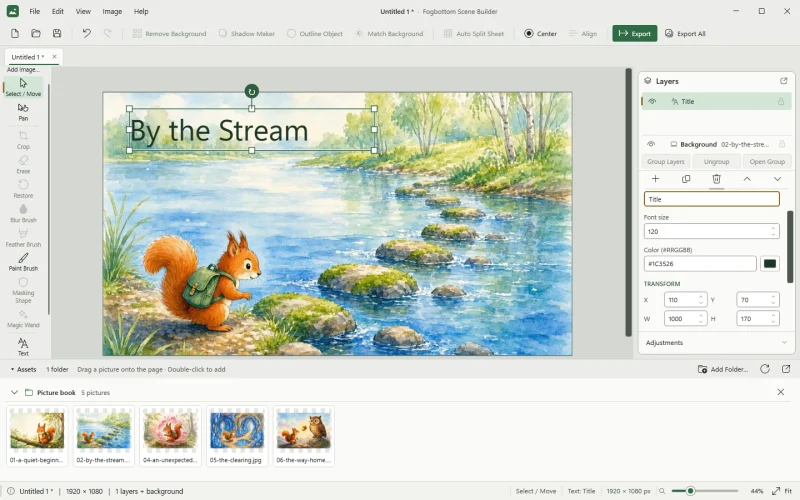Close the Untitled 1 document tab
Screen dimensions: 800x500
[x=55, y=57]
